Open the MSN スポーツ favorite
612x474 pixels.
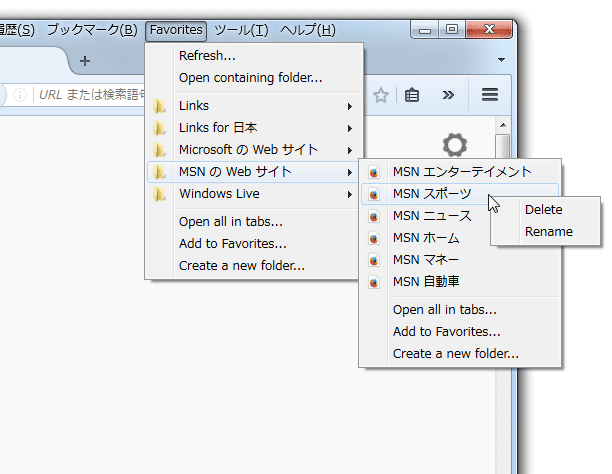(x=460, y=194)
